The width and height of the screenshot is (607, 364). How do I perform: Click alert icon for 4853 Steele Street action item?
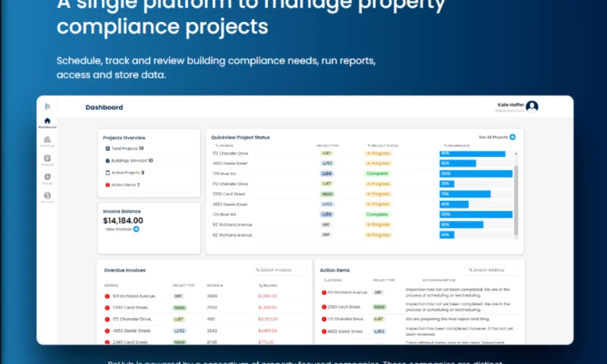[324, 331]
